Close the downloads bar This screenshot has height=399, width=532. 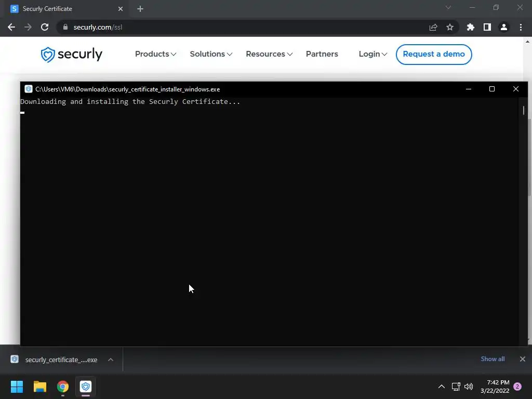pyautogui.click(x=523, y=359)
